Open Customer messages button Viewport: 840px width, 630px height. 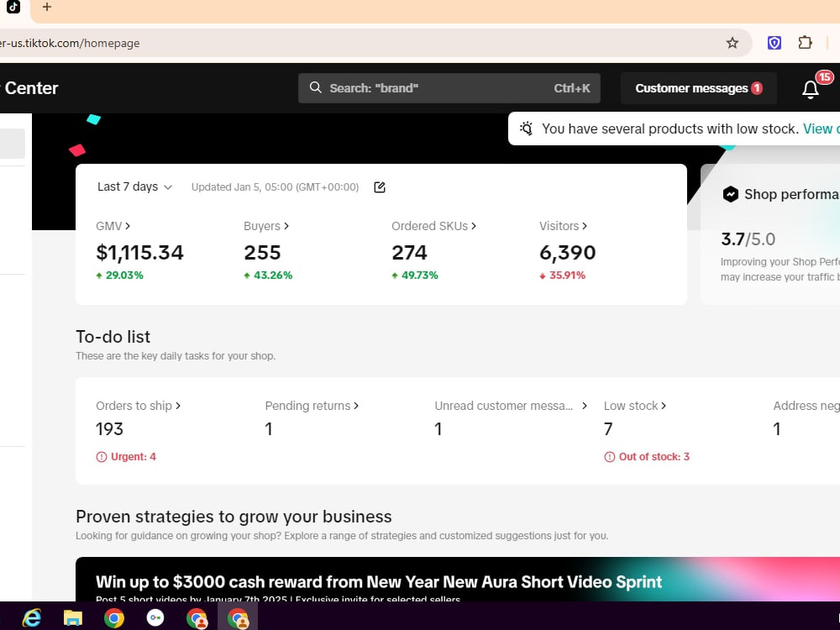point(699,88)
